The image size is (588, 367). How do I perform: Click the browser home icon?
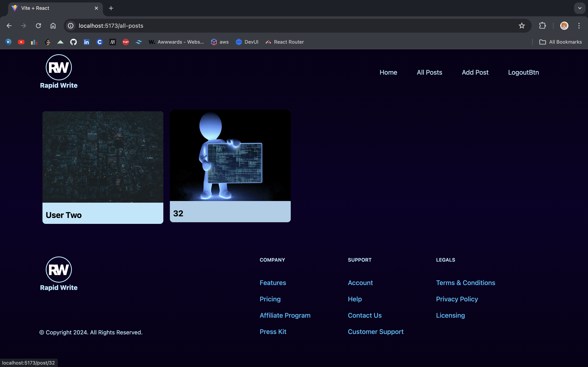(53, 26)
